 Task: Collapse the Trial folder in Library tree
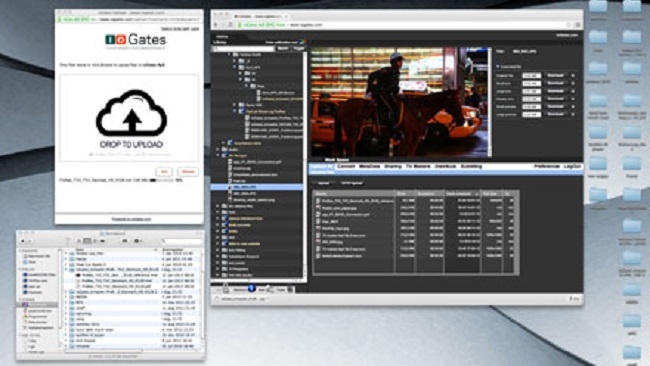[246, 86]
